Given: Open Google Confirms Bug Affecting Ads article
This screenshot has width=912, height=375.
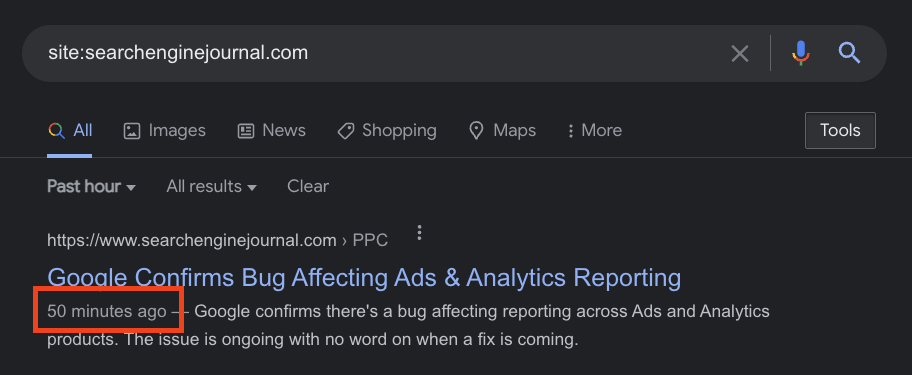Looking at the screenshot, I should click(x=364, y=278).
